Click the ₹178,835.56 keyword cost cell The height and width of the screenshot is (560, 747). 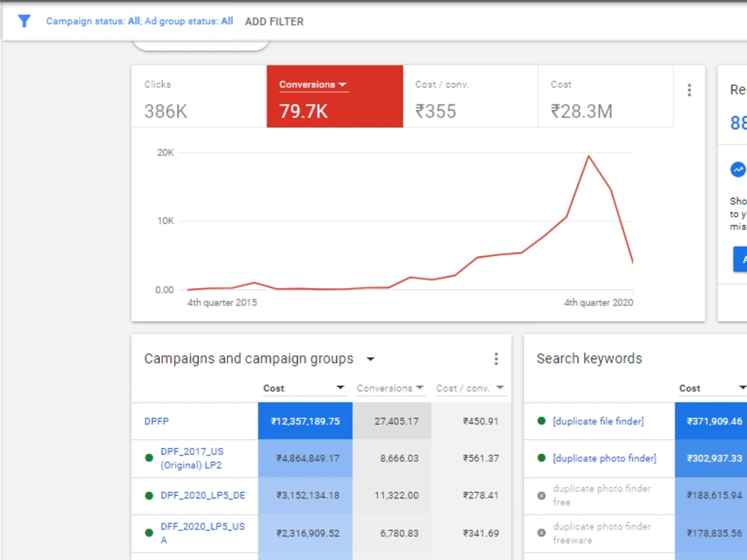[711, 533]
